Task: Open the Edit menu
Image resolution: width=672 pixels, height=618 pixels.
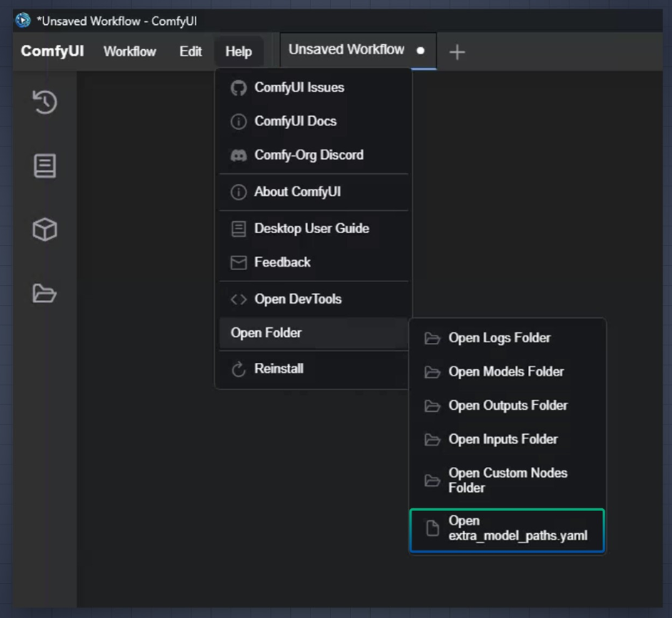Action: (190, 51)
